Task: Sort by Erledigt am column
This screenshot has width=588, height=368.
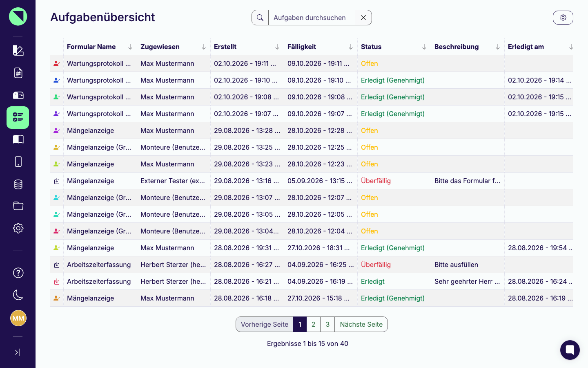Action: click(571, 47)
